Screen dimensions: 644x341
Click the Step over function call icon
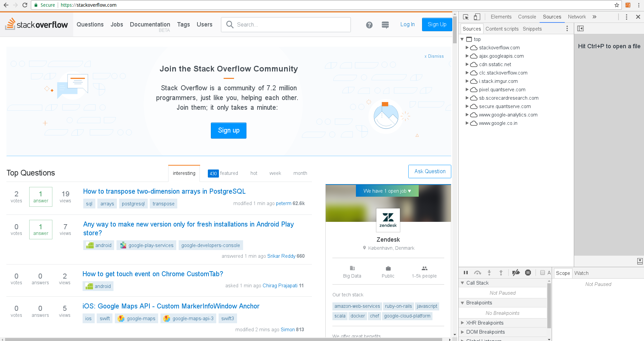point(477,273)
